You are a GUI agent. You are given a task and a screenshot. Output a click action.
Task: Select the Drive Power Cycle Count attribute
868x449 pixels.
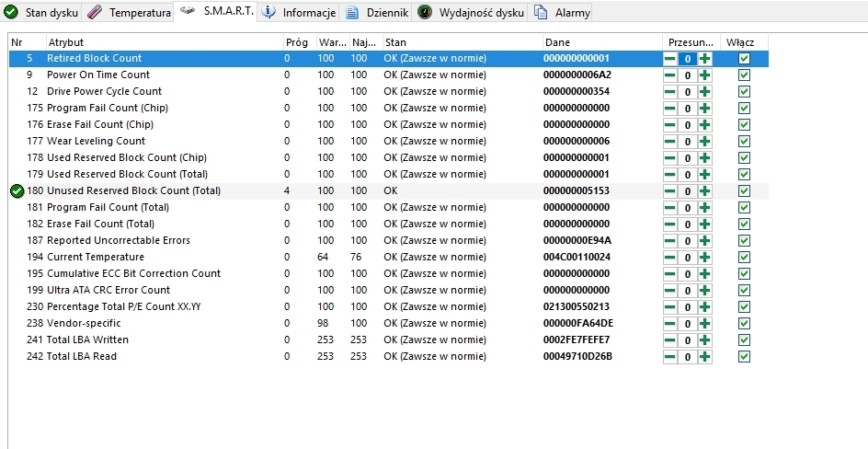[389, 91]
